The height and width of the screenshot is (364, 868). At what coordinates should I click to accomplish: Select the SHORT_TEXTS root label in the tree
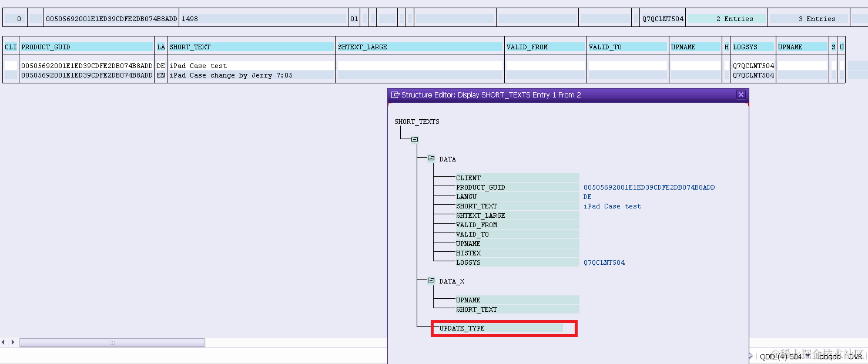[417, 122]
